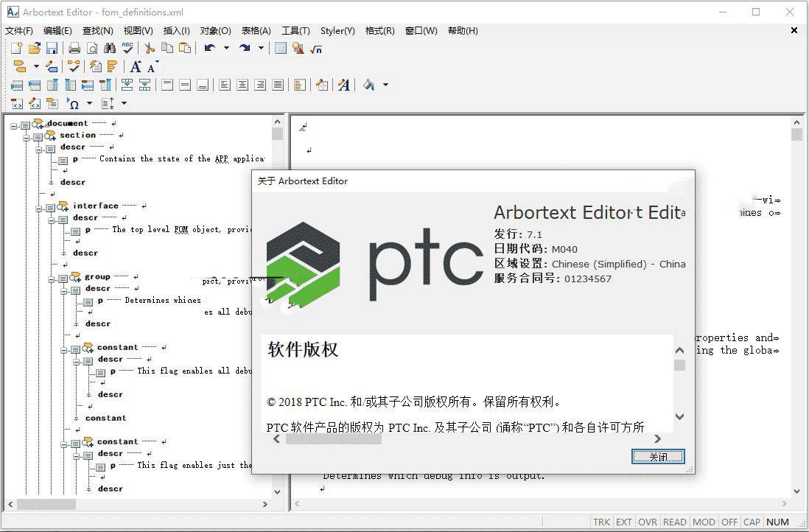Open Print Preview with the magnifier page icon
Image resolution: width=809 pixels, height=532 pixels.
92,49
